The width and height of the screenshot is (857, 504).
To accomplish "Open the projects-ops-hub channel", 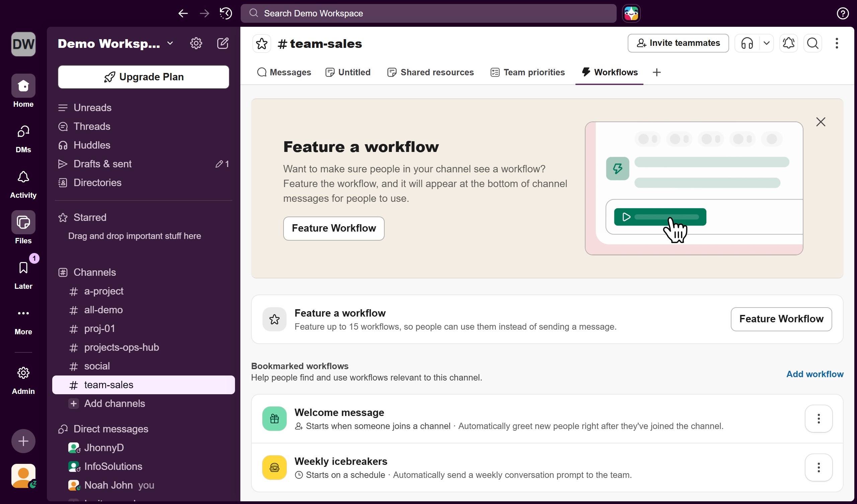I will click(x=144, y=348).
